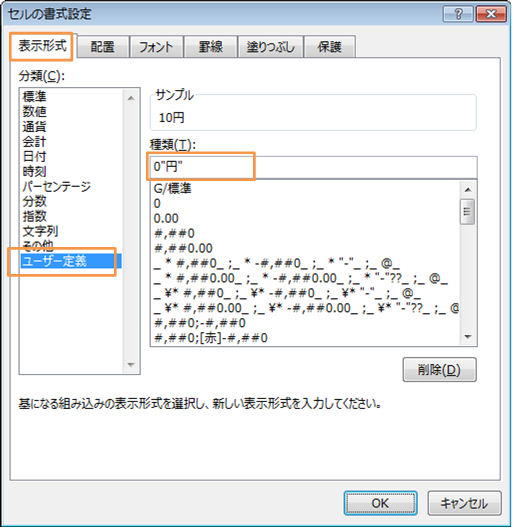
Task: Choose 日付 category
Action: coord(34,158)
